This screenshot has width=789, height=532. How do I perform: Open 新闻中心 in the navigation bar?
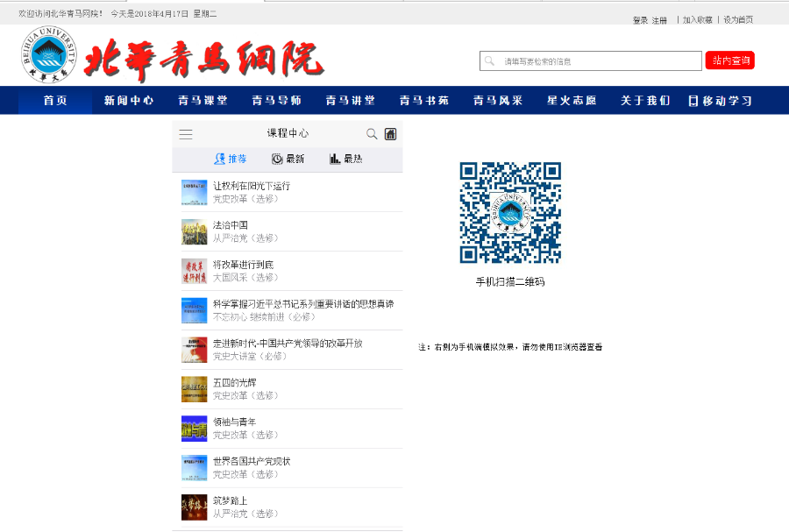[129, 101]
